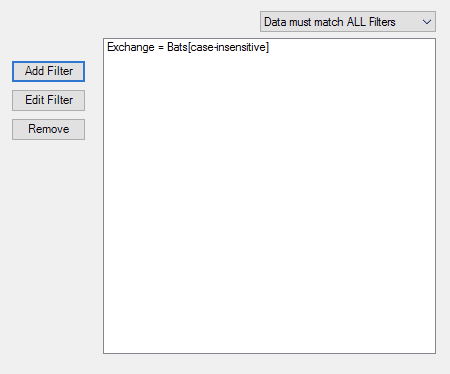Select the Exchange = Bats filter entry
The image size is (450, 374).
point(188,47)
